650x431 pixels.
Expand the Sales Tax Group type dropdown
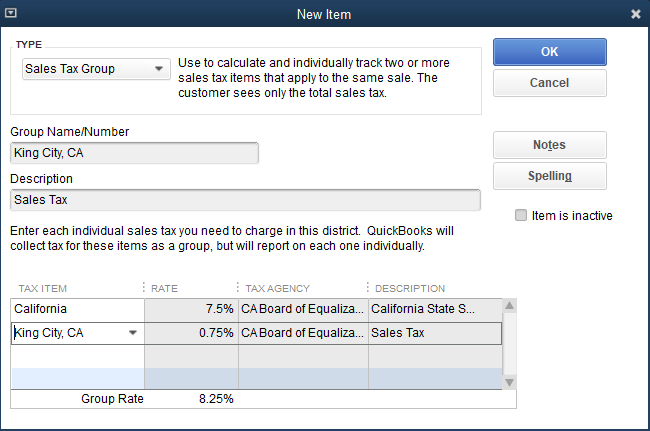coord(96,69)
